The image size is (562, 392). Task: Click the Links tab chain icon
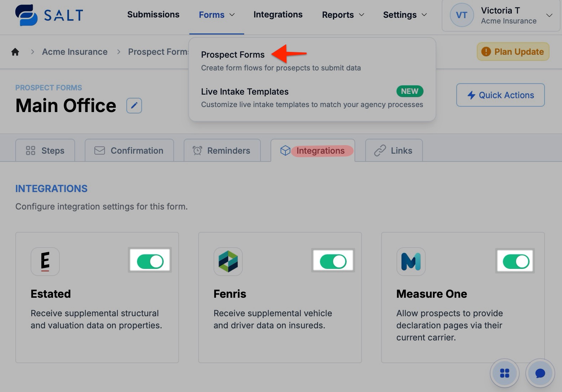tap(380, 150)
